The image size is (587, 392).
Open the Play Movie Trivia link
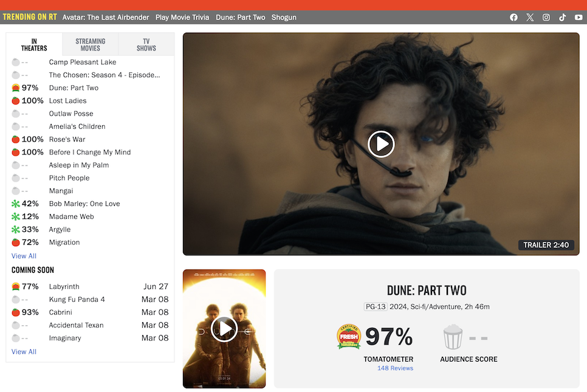182,17
